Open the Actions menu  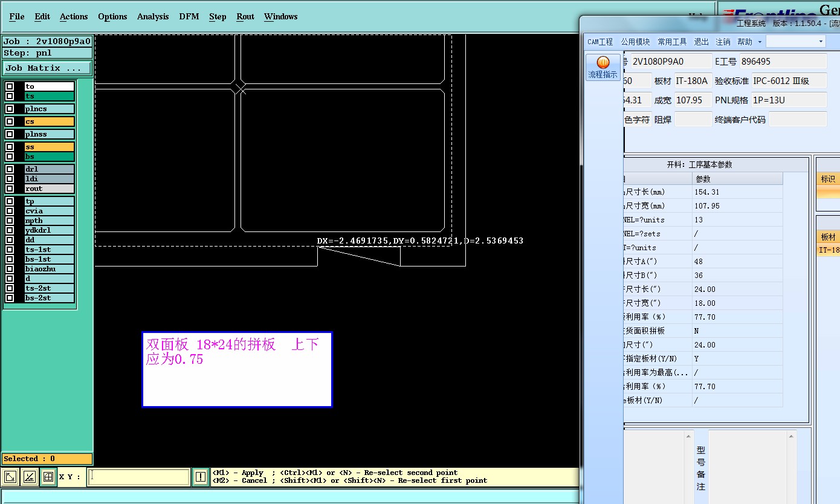74,16
